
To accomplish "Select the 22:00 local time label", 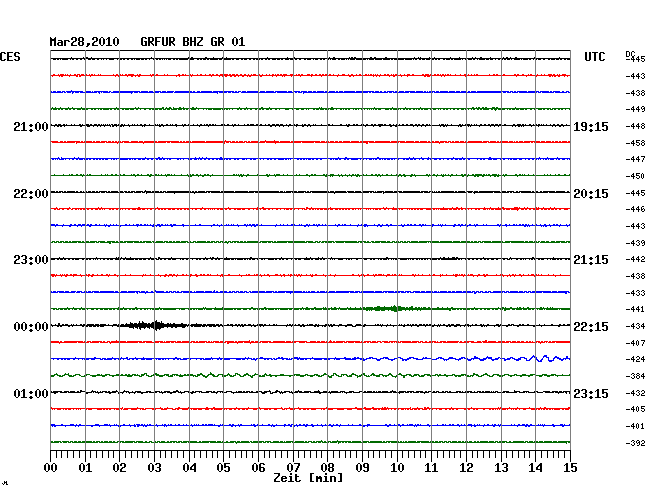I will point(31,194).
